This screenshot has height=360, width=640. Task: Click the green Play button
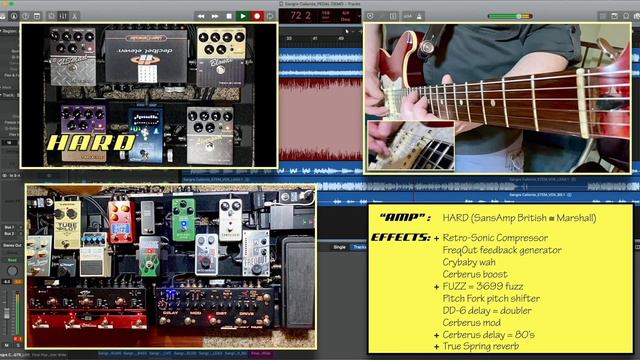pos(243,16)
